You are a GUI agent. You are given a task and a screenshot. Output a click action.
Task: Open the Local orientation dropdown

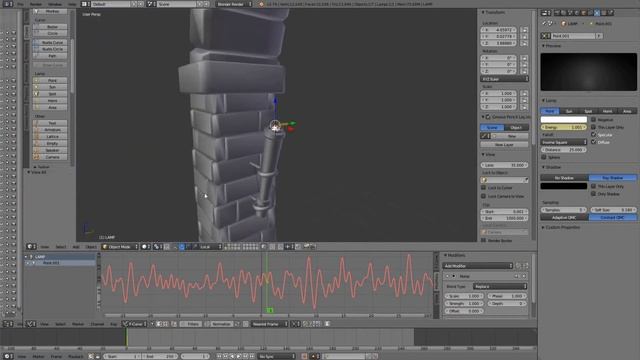click(207, 247)
